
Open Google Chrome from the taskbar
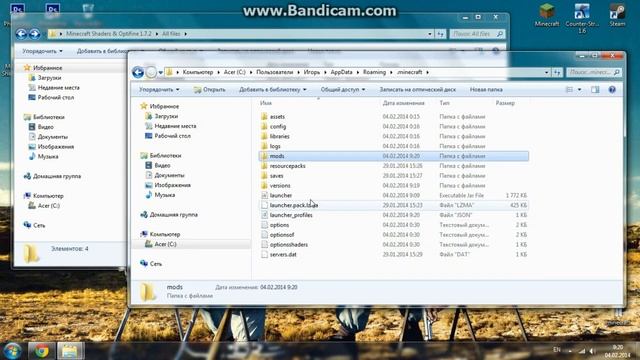[x=41, y=351]
